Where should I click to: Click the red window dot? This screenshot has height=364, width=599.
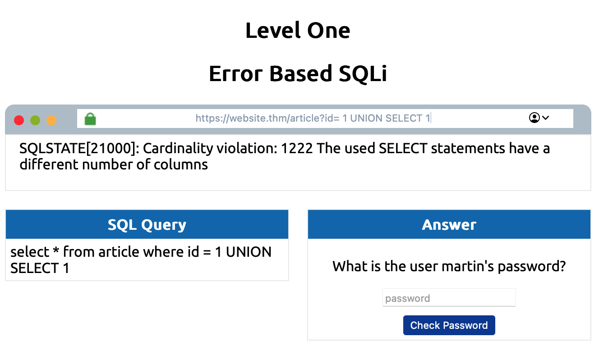click(x=19, y=120)
